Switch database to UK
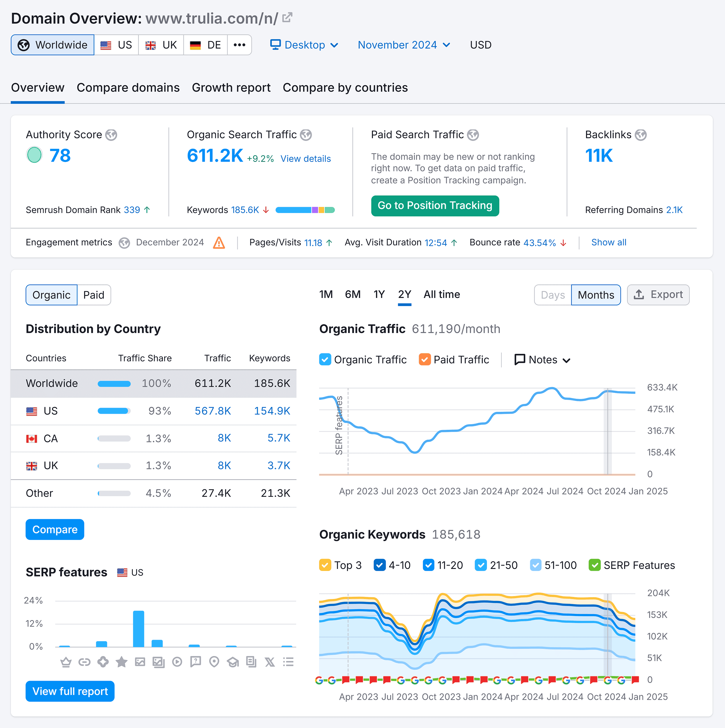 click(x=161, y=45)
